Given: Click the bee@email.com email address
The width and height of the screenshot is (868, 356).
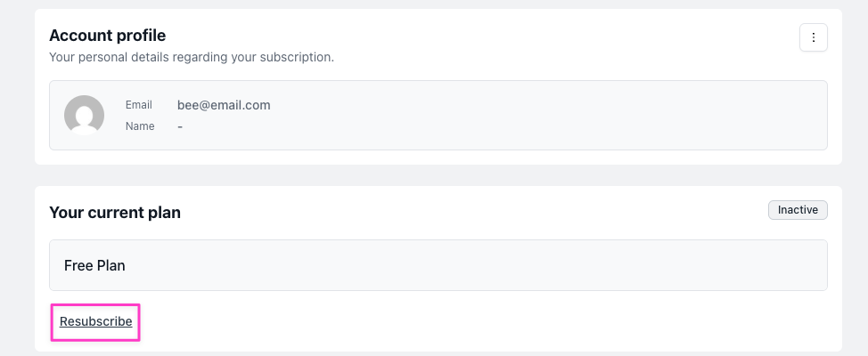Looking at the screenshot, I should pos(224,105).
